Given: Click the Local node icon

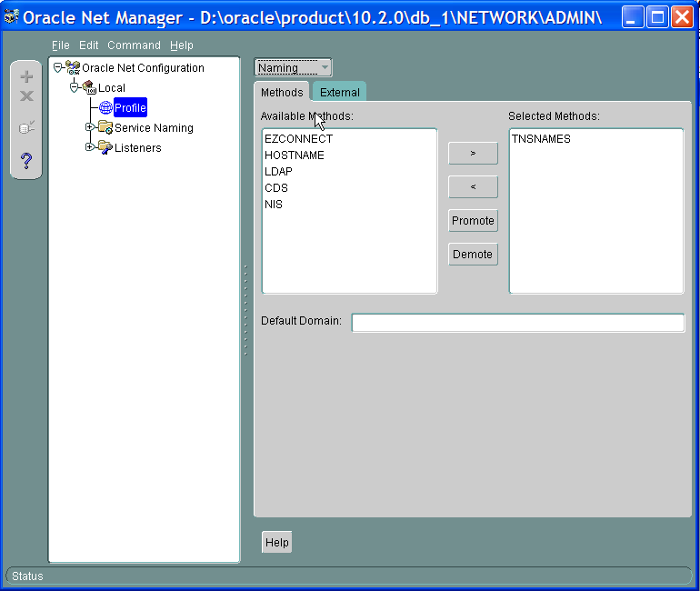Looking at the screenshot, I should click(x=89, y=87).
